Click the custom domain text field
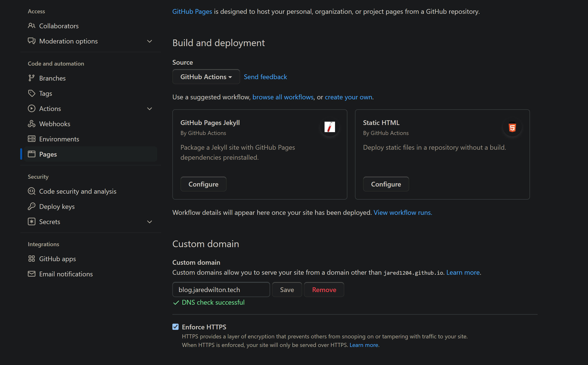588x365 pixels. click(221, 289)
